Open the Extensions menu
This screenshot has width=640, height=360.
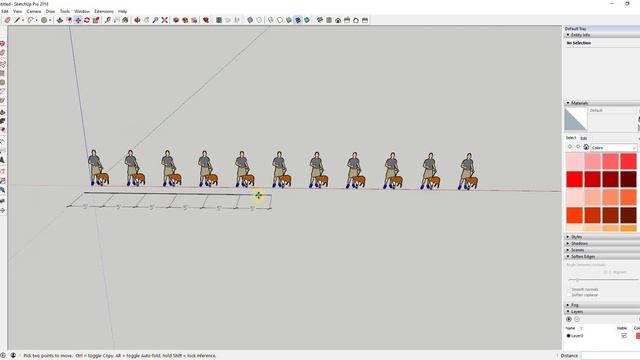(104, 11)
